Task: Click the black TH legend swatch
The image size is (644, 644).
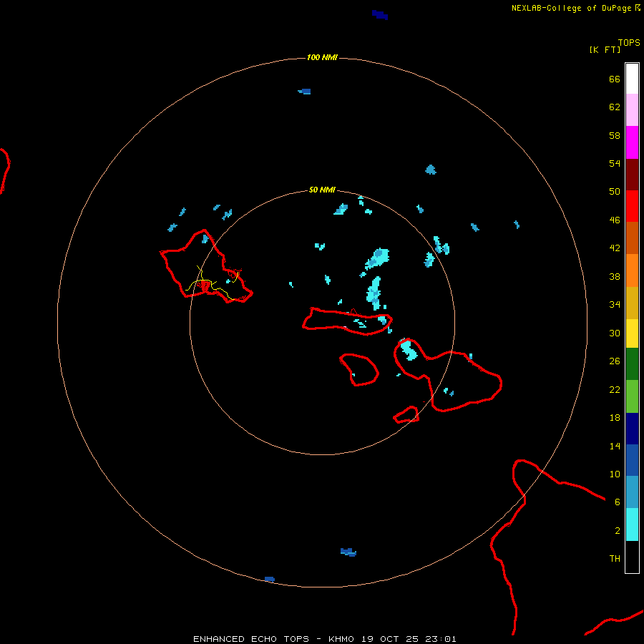Action: (632, 557)
